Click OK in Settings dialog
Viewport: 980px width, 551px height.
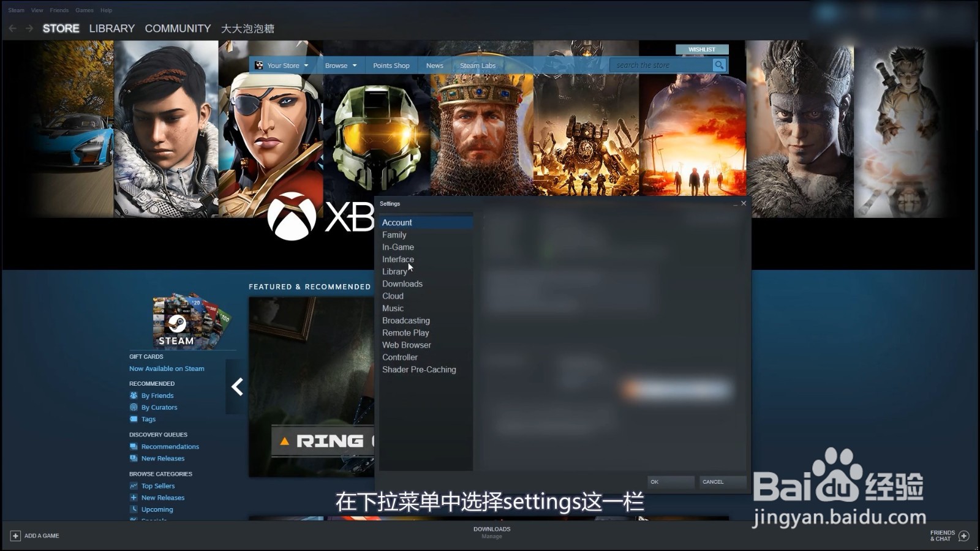(671, 482)
